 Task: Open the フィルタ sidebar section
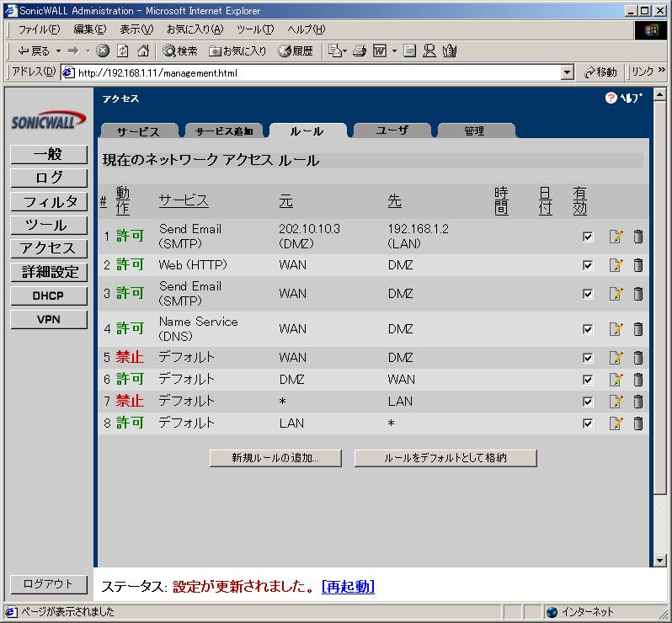(49, 202)
